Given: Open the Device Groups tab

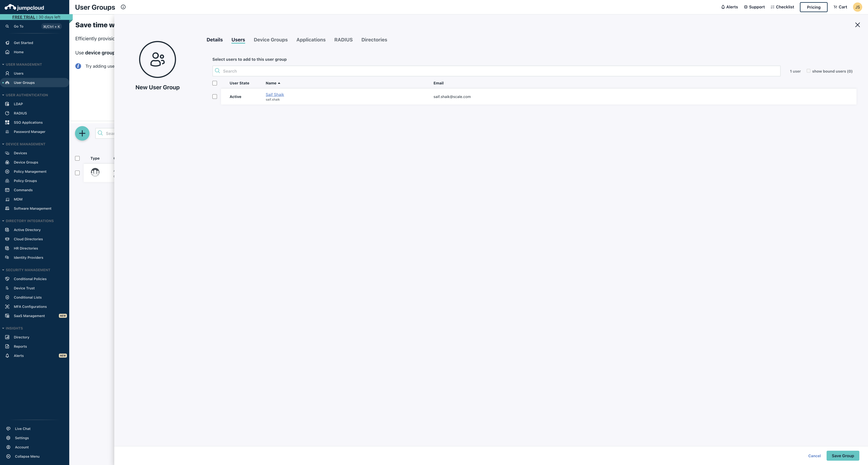Looking at the screenshot, I should (271, 40).
